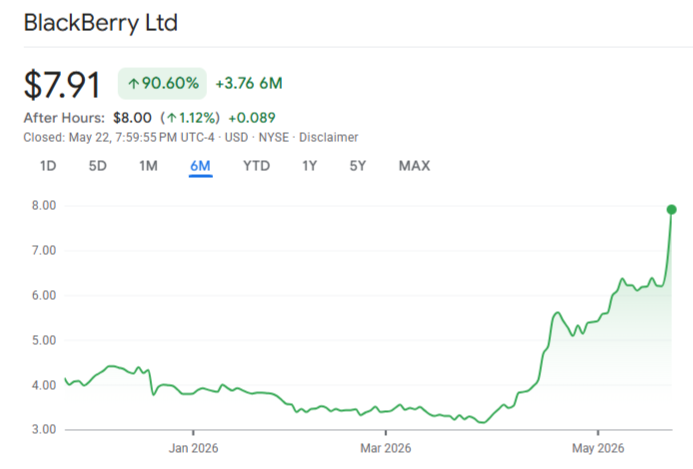
Task: Switch to the 1M range tab
Action: tap(148, 166)
